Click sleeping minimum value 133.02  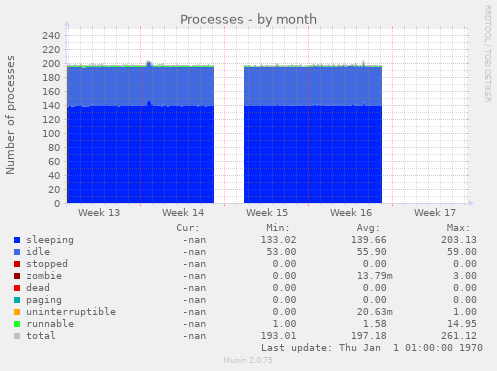278,240
